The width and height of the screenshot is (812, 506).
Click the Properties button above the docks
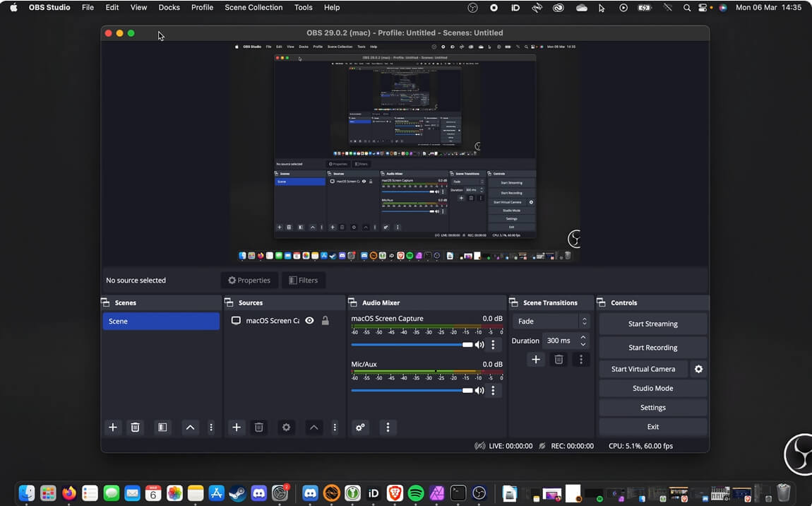pyautogui.click(x=249, y=281)
